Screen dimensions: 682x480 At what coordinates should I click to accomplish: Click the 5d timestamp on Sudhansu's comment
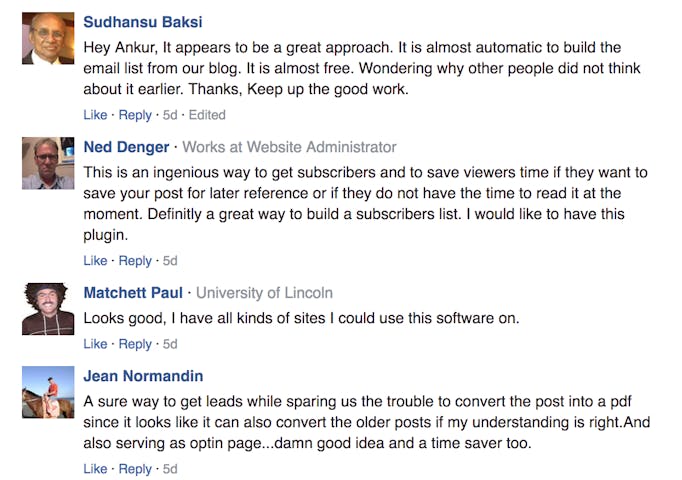(170, 115)
